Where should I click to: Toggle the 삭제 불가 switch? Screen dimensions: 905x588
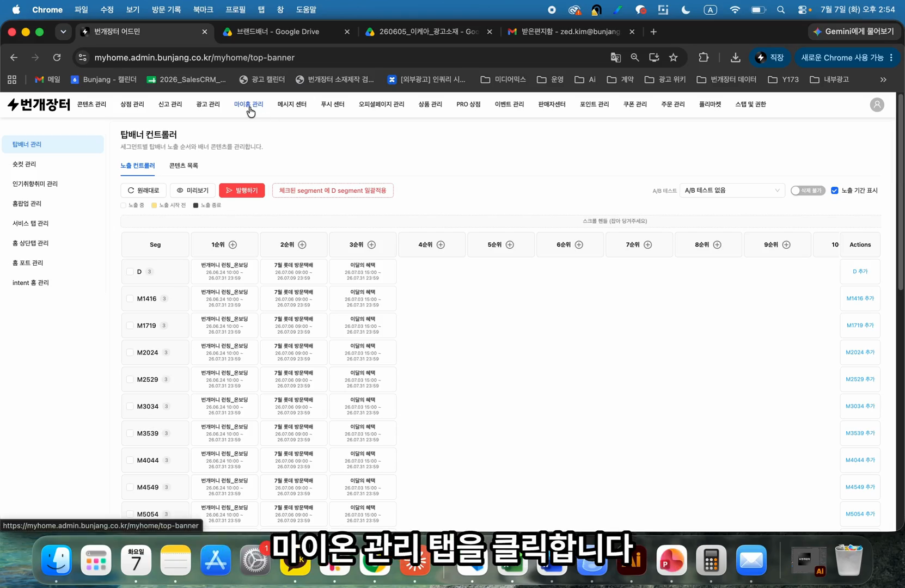[x=808, y=191]
